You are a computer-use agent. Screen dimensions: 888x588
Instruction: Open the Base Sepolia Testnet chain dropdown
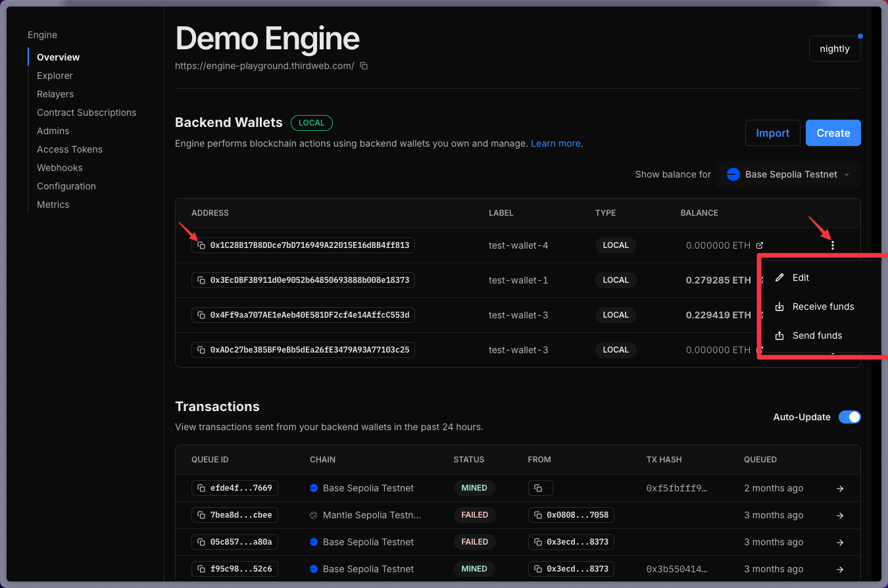tap(789, 174)
